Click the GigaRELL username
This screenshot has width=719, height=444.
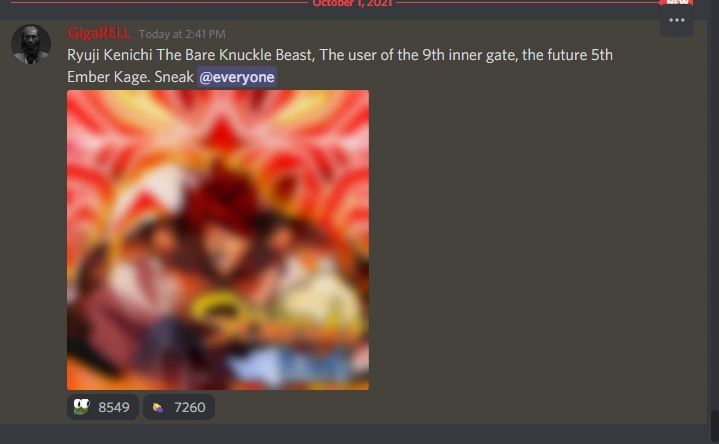(99, 33)
